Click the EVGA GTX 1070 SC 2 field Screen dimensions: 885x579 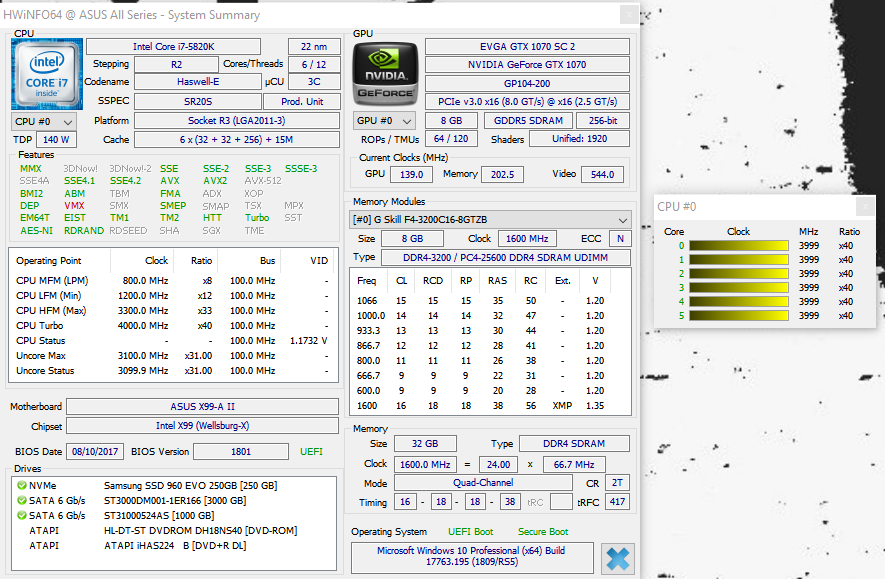click(527, 46)
